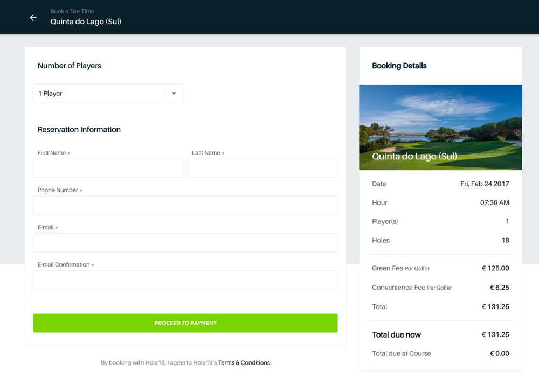This screenshot has height=392, width=539.
Task: Click the 07:36 AM hour value
Action: 494,203
